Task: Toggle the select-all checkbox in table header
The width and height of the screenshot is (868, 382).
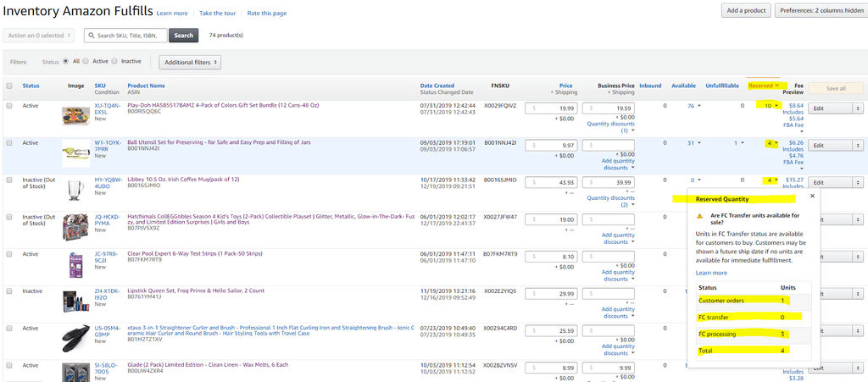Action: pos(8,86)
